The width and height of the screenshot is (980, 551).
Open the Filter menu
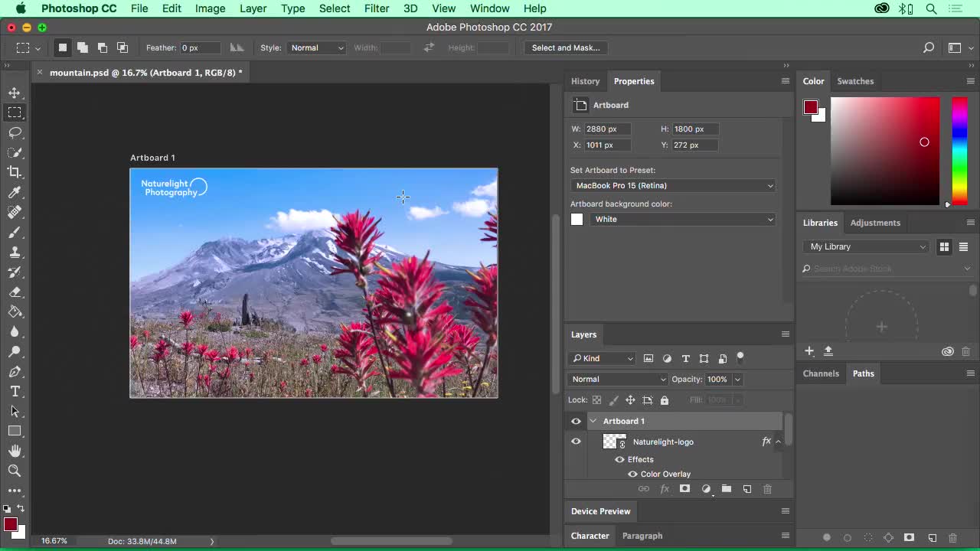point(377,8)
